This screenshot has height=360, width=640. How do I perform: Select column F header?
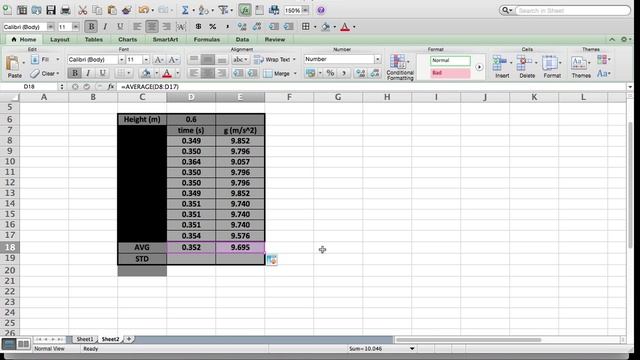[289, 97]
